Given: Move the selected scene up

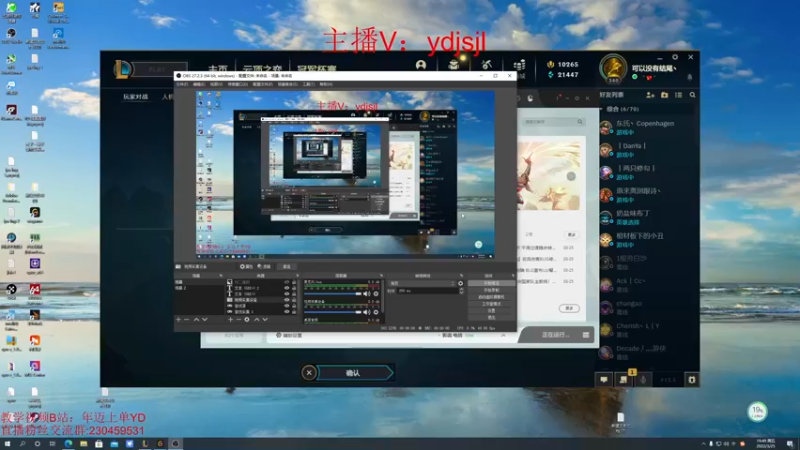Looking at the screenshot, I should tap(196, 319).
